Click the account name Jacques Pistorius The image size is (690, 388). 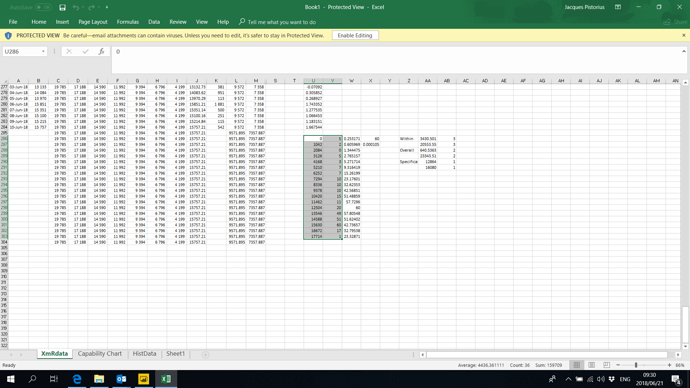[x=584, y=7]
